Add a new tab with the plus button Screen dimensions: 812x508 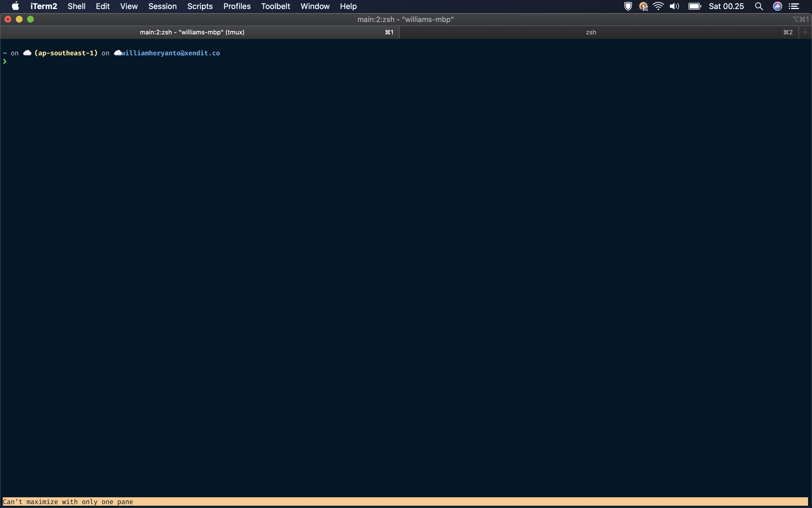point(805,32)
